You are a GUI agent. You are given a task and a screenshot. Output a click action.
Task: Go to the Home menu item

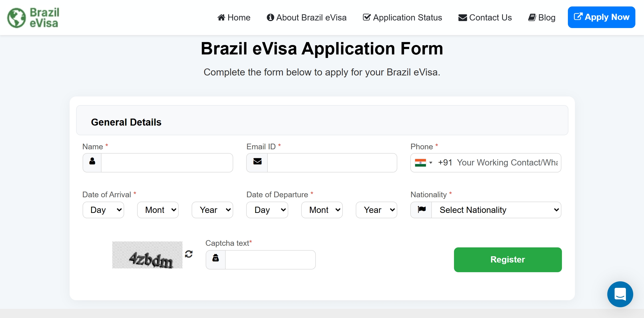click(x=234, y=18)
